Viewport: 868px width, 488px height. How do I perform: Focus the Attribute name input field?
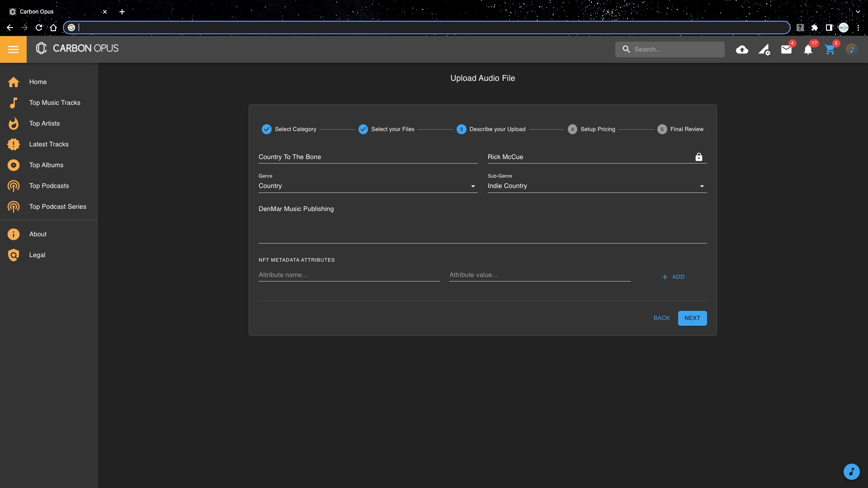point(349,275)
